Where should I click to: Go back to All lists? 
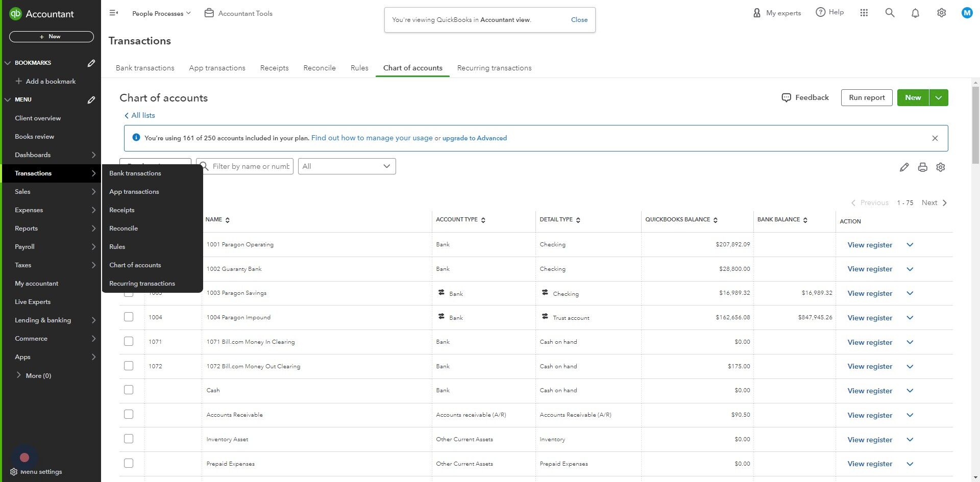[x=140, y=116]
